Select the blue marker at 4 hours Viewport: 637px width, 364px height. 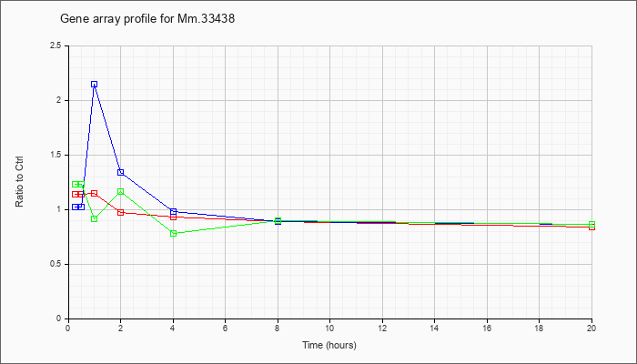[x=174, y=211]
